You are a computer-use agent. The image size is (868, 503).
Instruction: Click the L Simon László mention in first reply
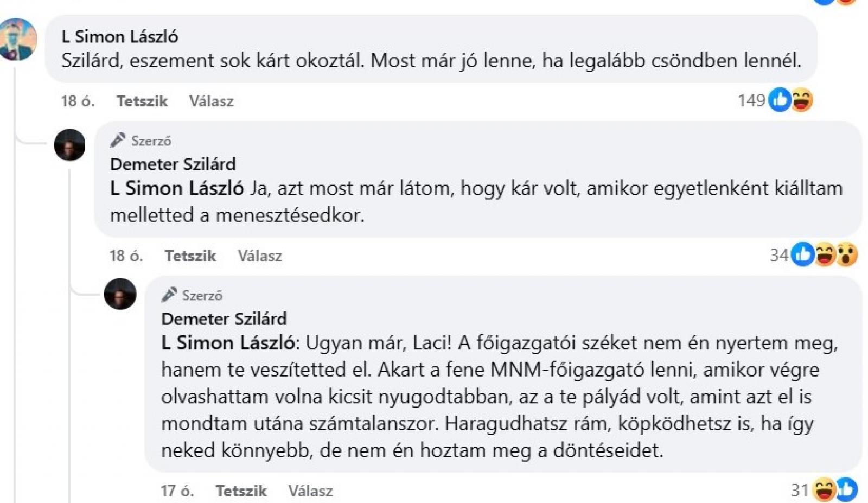point(177,188)
